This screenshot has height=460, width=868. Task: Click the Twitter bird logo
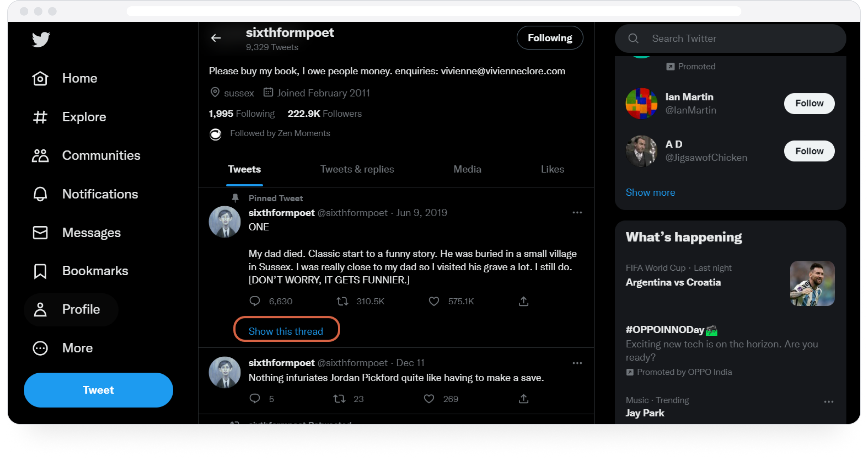[x=41, y=39]
